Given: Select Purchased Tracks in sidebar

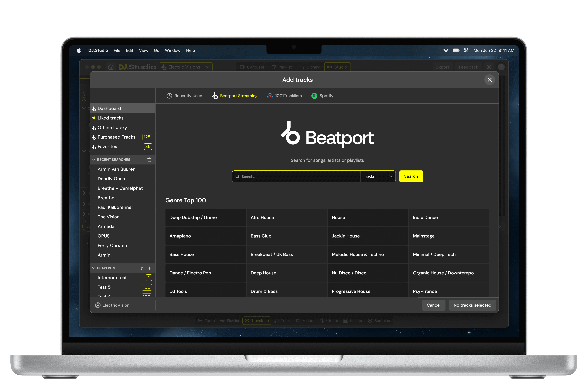Looking at the screenshot, I should (116, 137).
